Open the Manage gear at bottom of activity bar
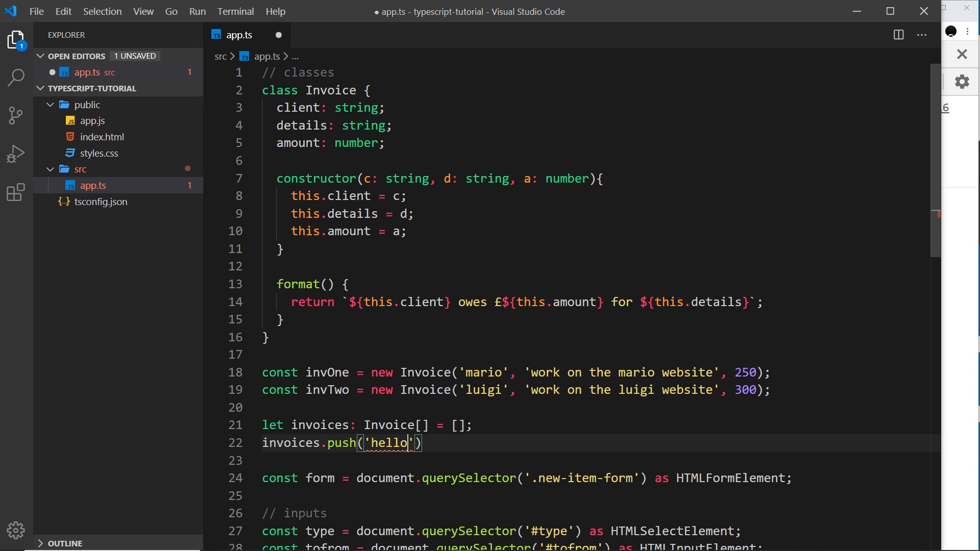The height and width of the screenshot is (551, 980). pos(16,530)
